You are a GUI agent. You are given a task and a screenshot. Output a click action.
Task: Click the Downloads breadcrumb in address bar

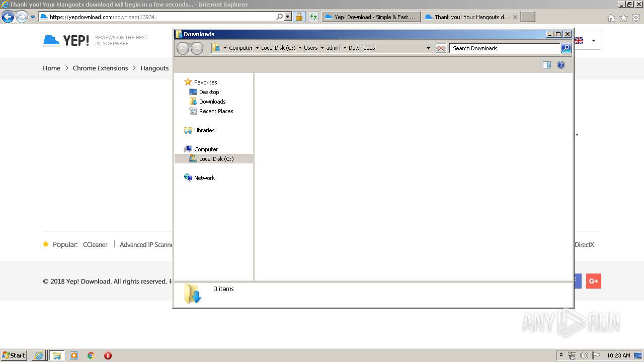click(362, 48)
